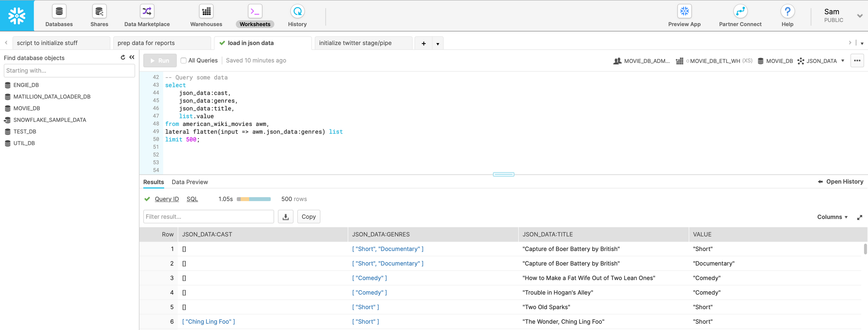Click inside the Filter result field
868x330 pixels.
pos(208,216)
